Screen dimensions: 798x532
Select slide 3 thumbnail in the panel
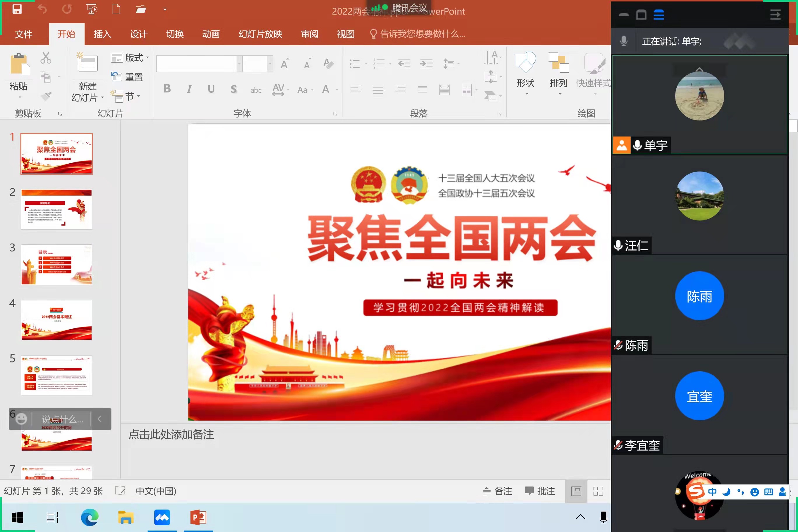click(x=56, y=264)
